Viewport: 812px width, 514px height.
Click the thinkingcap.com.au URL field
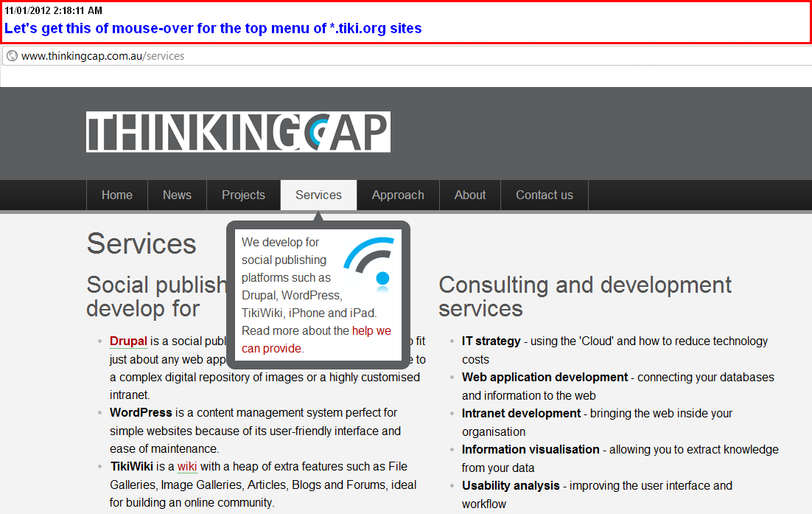coord(103,56)
